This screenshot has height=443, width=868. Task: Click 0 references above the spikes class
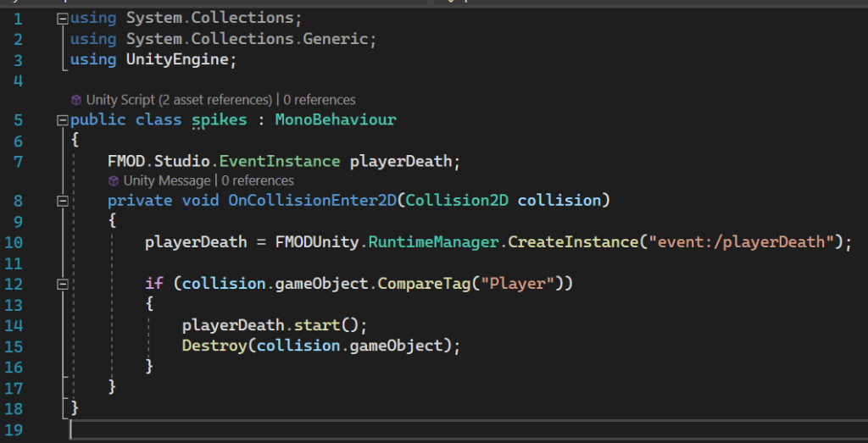[320, 100]
